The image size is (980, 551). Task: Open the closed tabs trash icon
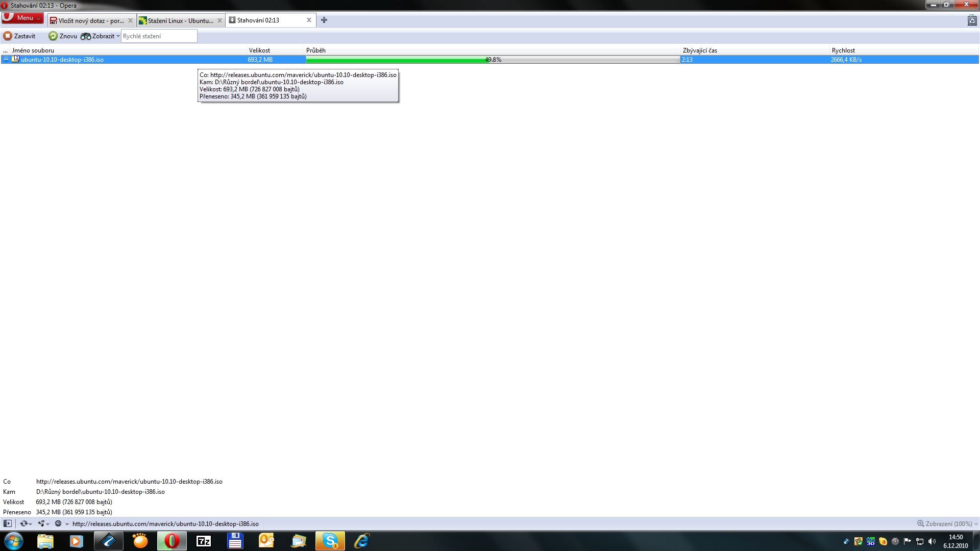972,20
